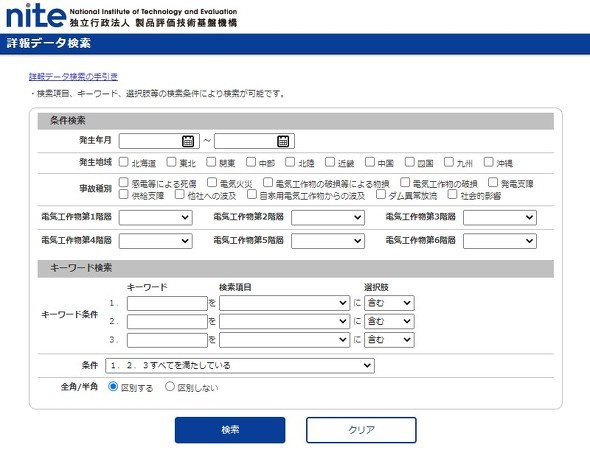This screenshot has width=590, height=450.
Task: Open calendar picker for start 発生年月
Action: coord(188,141)
